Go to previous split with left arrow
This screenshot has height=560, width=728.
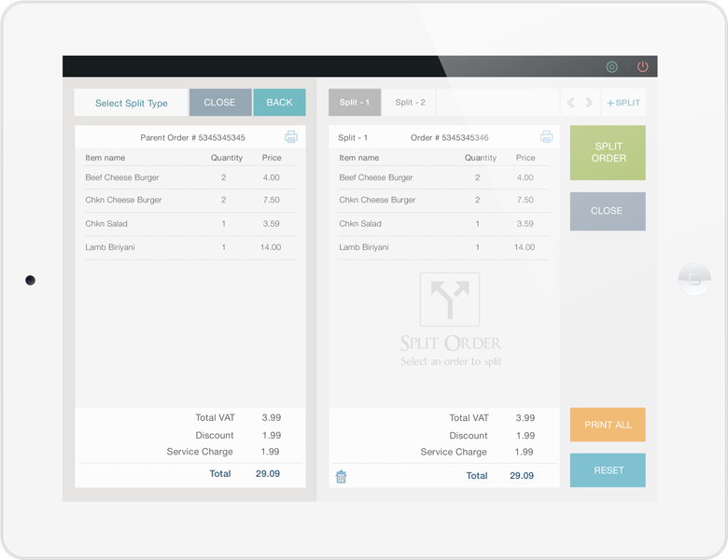[x=571, y=103]
